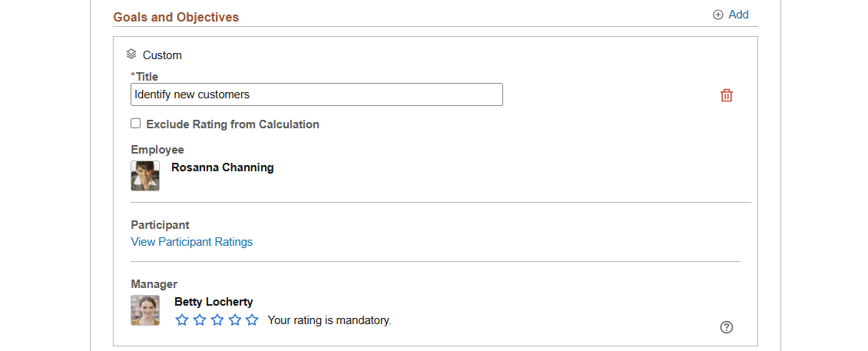The width and height of the screenshot is (868, 351).
Task: Enable Exclude Rating from Calculation checkbox
Action: (x=136, y=124)
